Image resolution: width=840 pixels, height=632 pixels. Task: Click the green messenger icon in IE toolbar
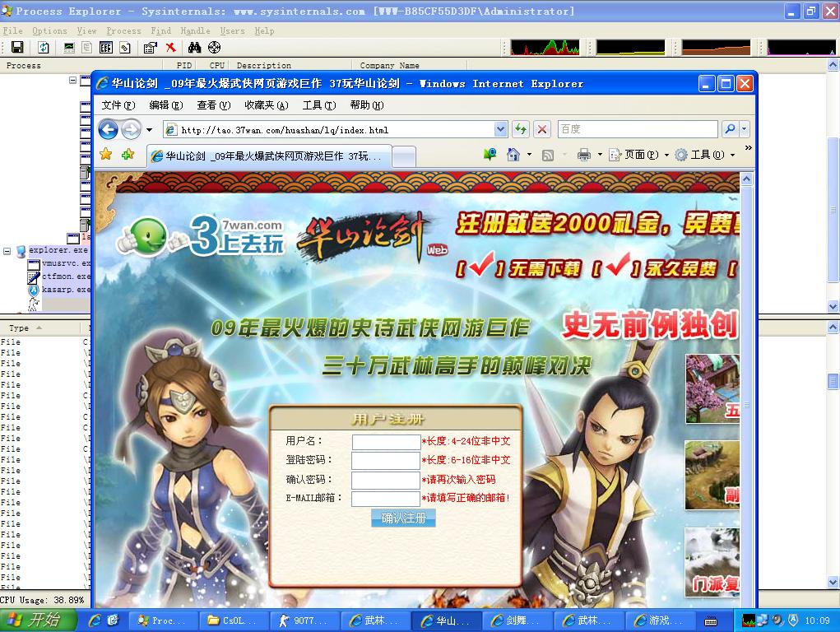490,155
